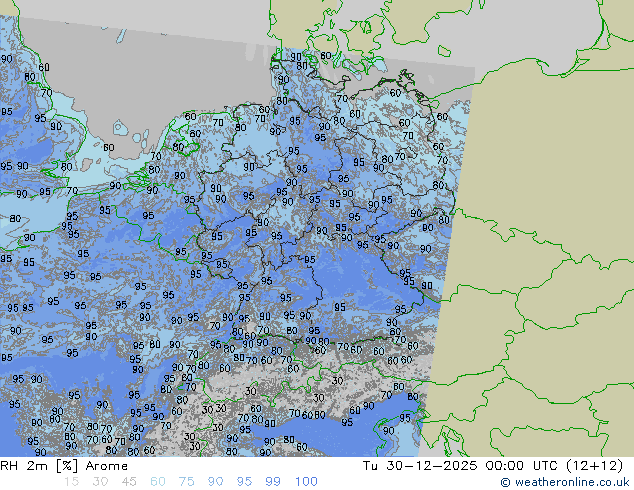
Task: Select legend value 99 in color scale
Action: [273, 482]
